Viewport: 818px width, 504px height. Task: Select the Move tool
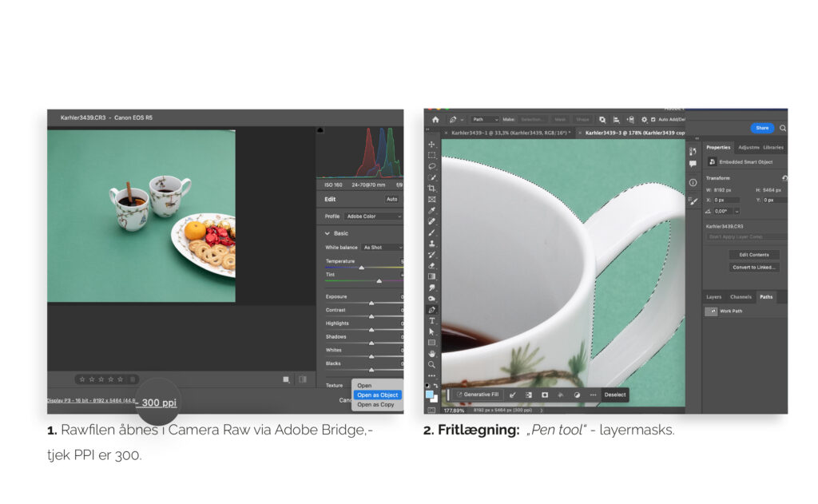(x=432, y=145)
